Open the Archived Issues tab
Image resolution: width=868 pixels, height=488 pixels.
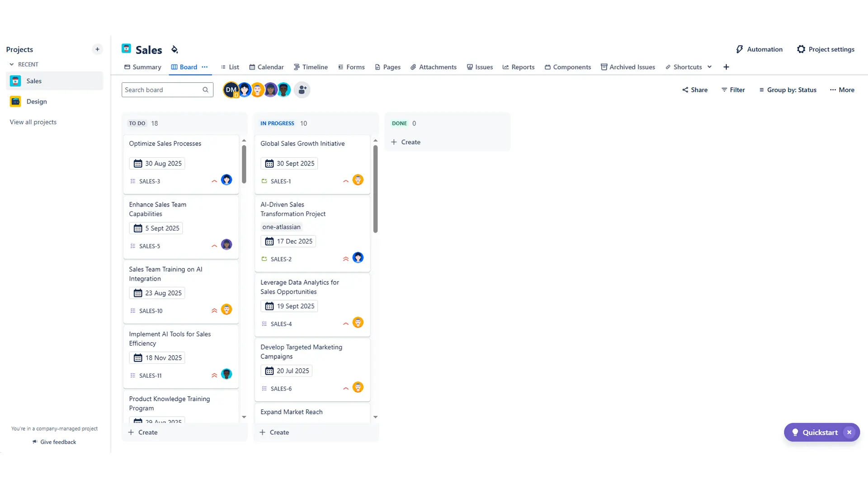(x=628, y=67)
